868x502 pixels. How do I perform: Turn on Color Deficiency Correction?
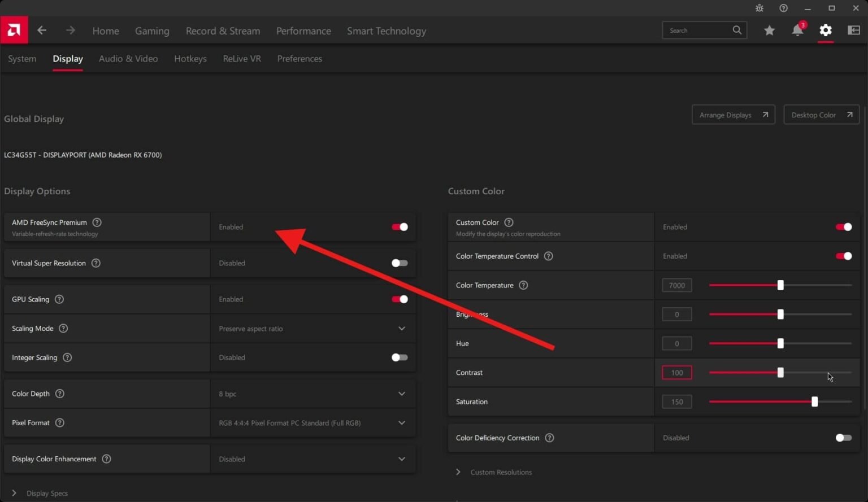(x=843, y=437)
